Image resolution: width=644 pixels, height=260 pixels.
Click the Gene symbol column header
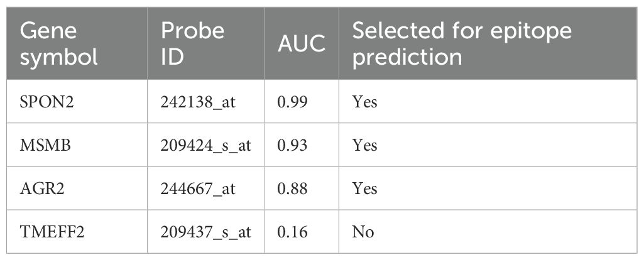pos(58,43)
